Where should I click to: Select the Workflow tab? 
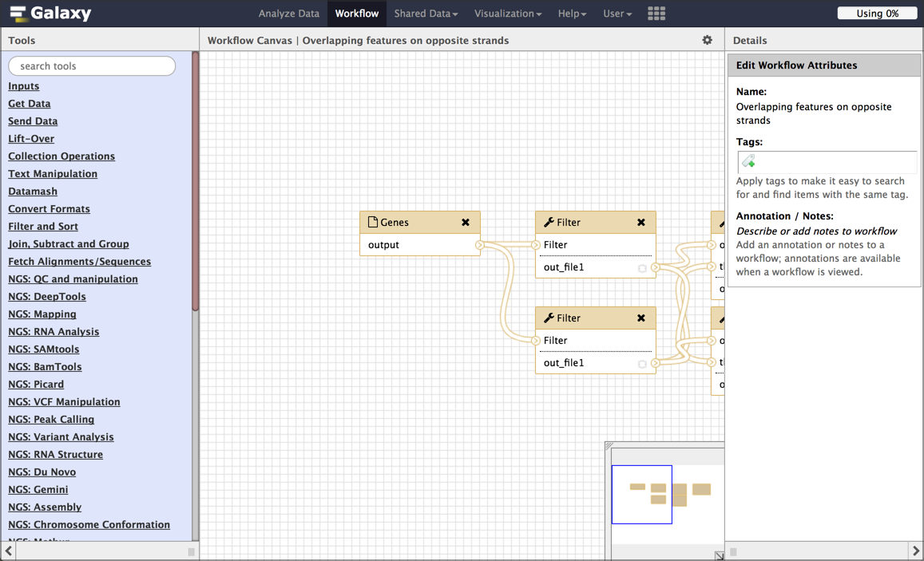[x=357, y=14]
